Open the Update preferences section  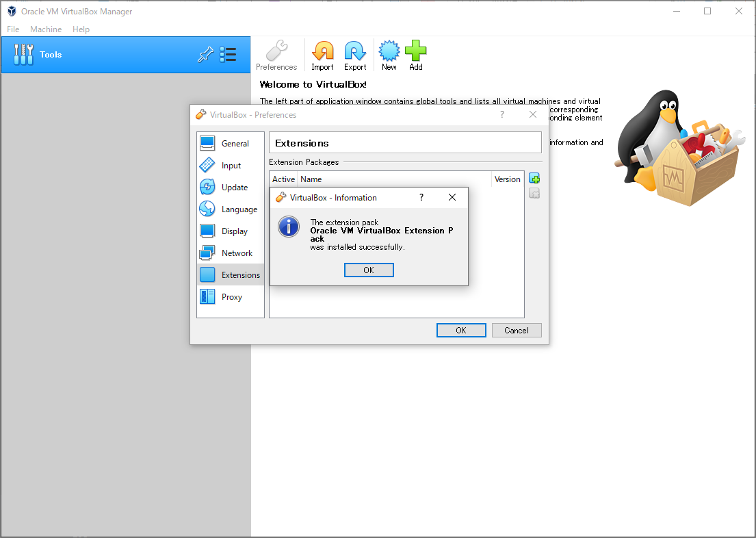[231, 188]
